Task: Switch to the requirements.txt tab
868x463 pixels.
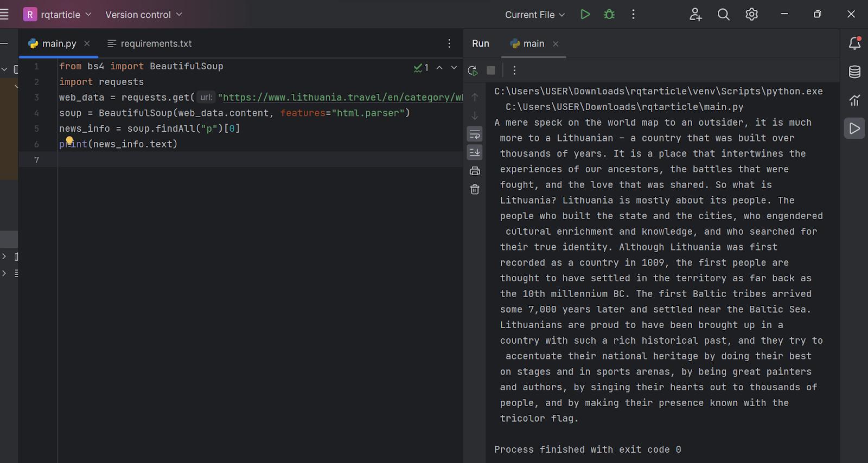Action: pos(156,43)
